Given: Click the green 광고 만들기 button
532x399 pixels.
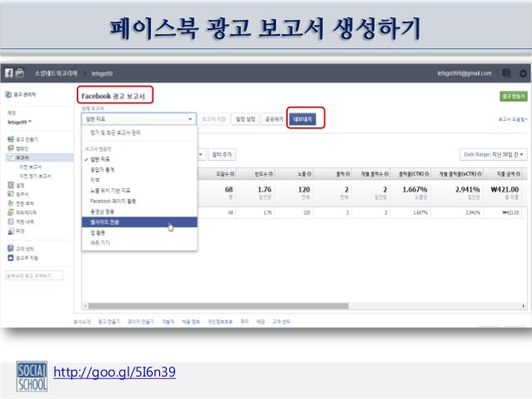Looking at the screenshot, I should (x=514, y=97).
